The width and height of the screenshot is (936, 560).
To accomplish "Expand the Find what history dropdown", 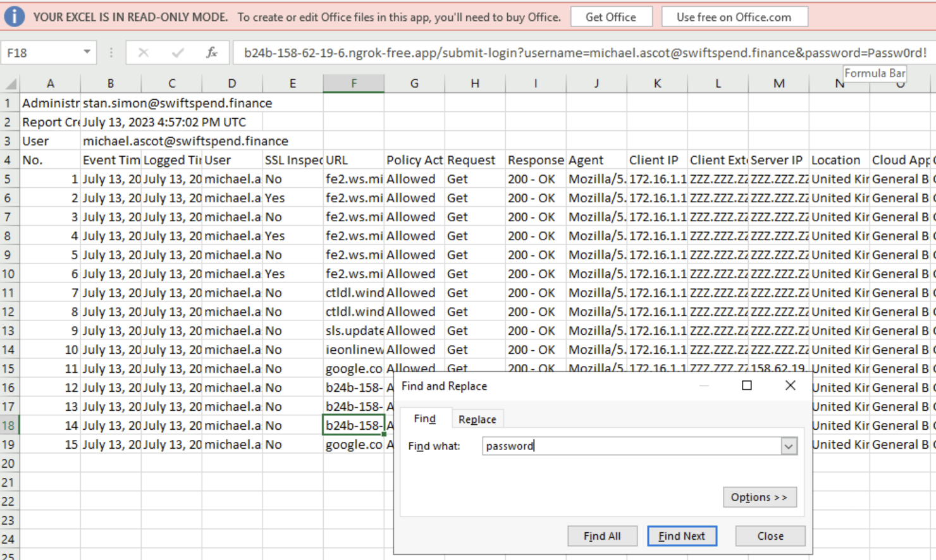I will [789, 446].
